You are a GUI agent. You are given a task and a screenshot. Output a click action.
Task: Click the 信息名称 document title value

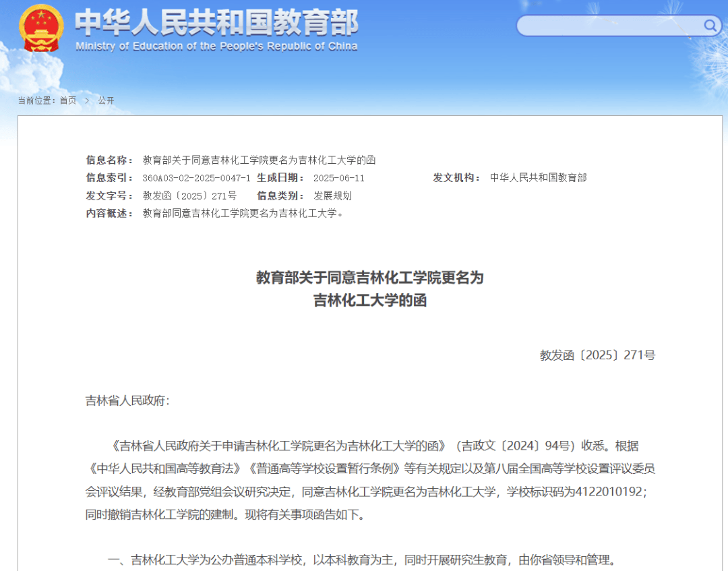(x=259, y=160)
